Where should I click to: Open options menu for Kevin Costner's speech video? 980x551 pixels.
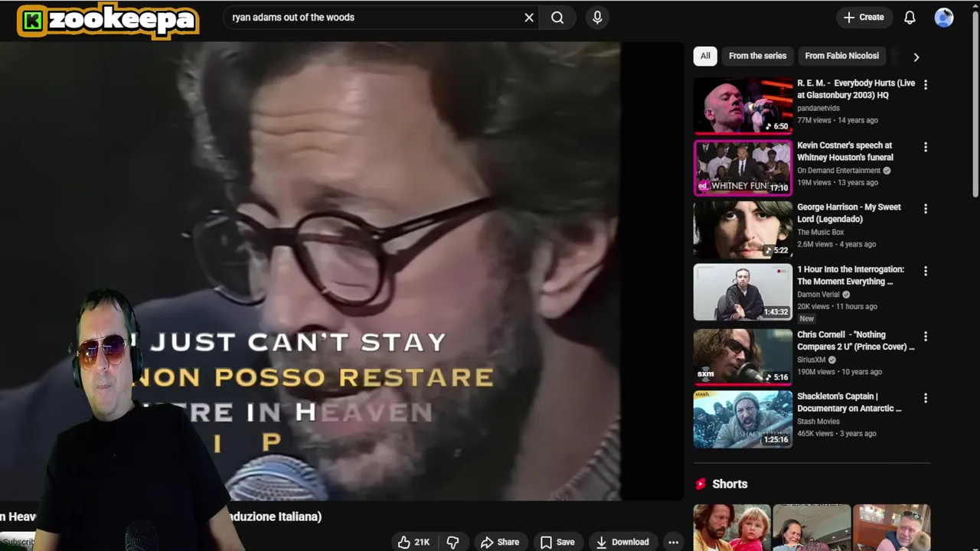pos(925,147)
